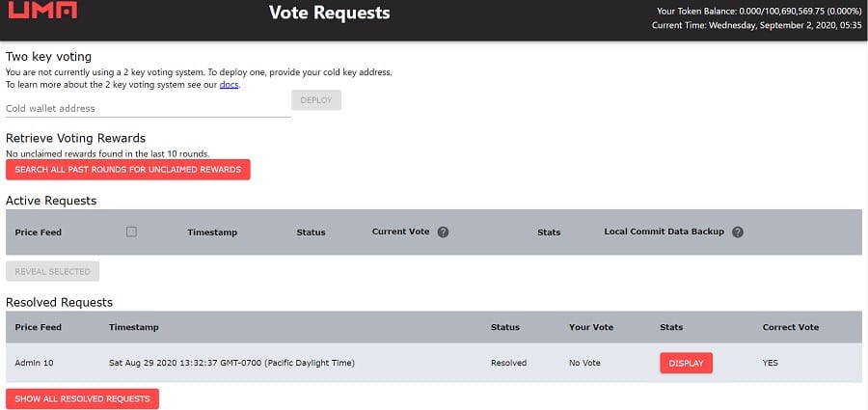Click help icon beside Local Commit Data Backup
This screenshot has height=410, width=868.
point(738,232)
